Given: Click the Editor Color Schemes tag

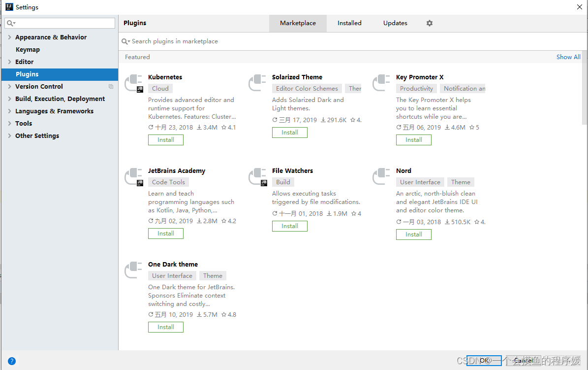Looking at the screenshot, I should click(307, 89).
